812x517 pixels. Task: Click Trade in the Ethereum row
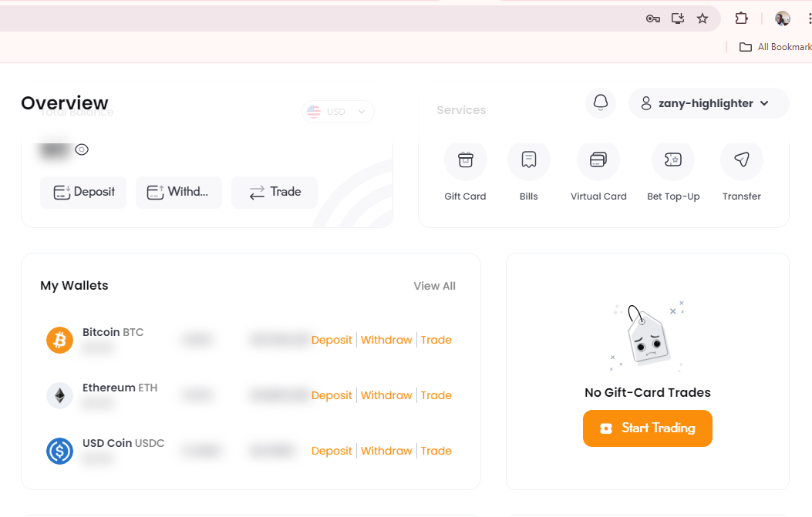(x=436, y=395)
